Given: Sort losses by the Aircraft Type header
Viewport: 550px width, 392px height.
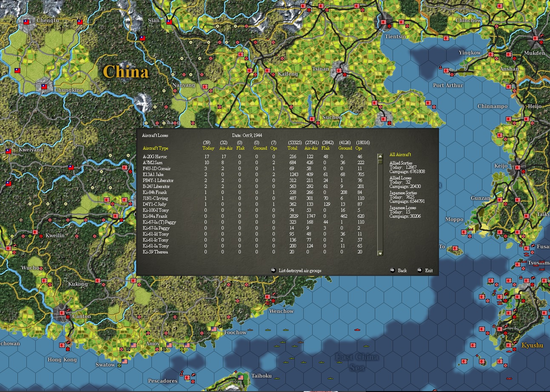Looking at the screenshot, I should pos(156,148).
